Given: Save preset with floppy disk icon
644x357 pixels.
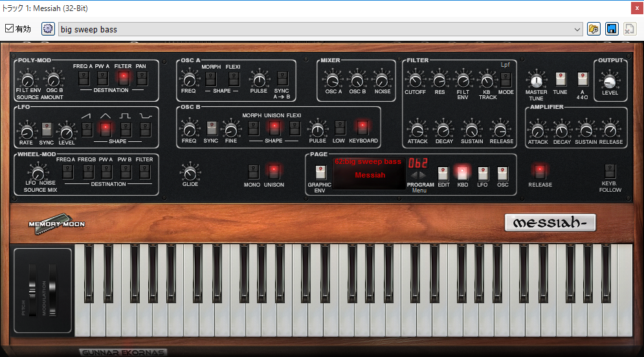Looking at the screenshot, I should pos(612,29).
